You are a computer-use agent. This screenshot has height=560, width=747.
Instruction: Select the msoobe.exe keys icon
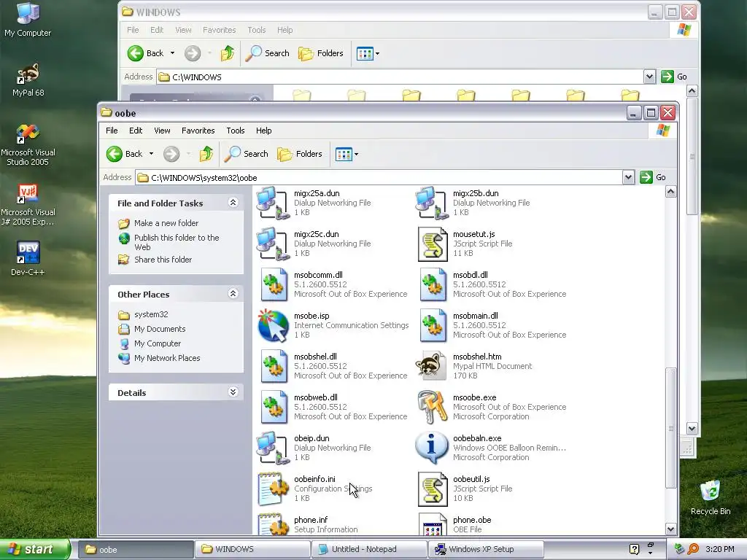pyautogui.click(x=432, y=407)
